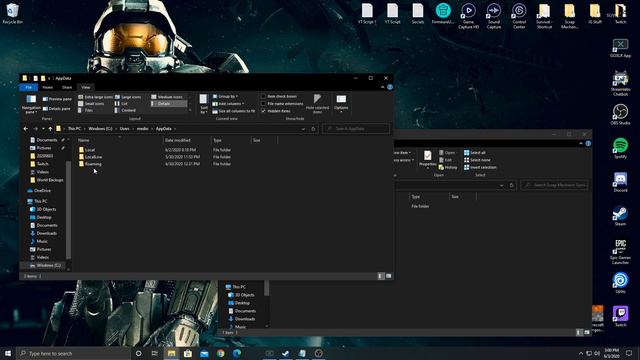Switch to the Share ribbon tab
The width and height of the screenshot is (640, 360).
(x=67, y=87)
